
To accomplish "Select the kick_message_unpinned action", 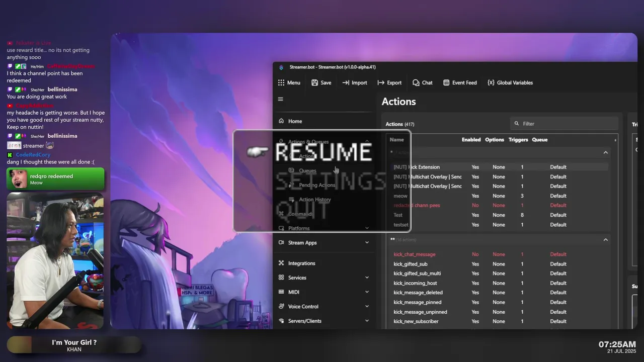I will pos(497,312).
